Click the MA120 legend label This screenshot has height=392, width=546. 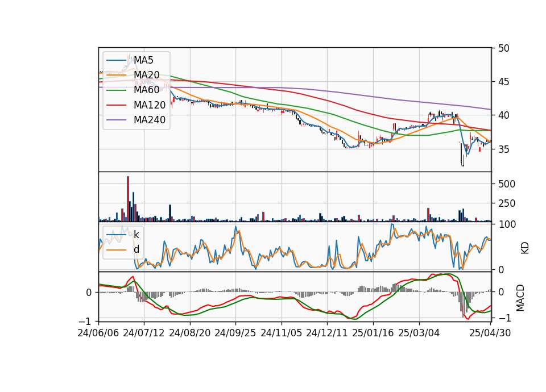click(150, 105)
